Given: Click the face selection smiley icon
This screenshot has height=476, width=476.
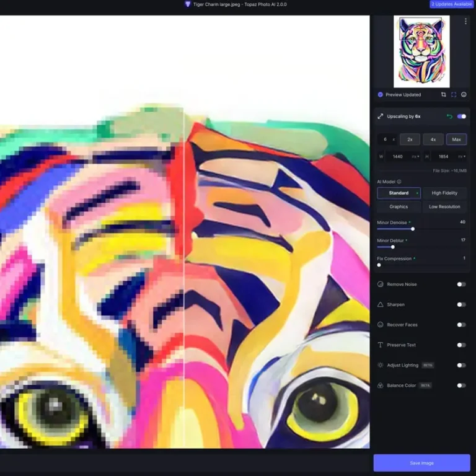Looking at the screenshot, I should point(464,95).
